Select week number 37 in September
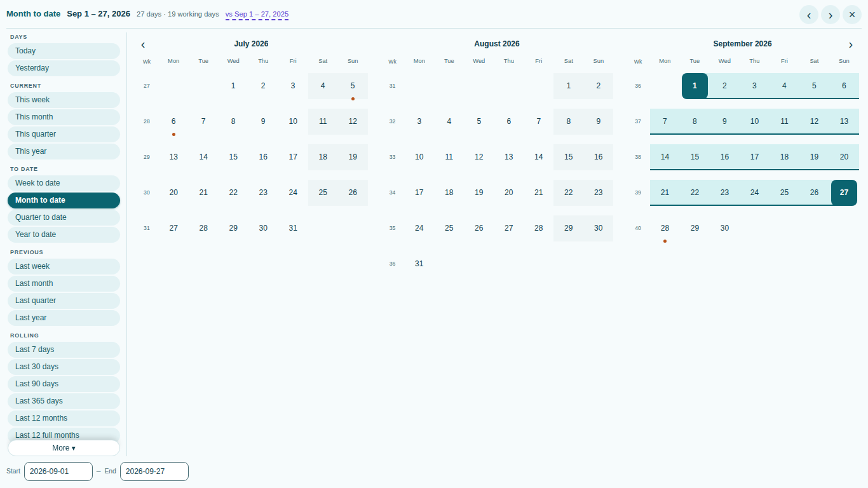The height and width of the screenshot is (488, 868). click(638, 121)
